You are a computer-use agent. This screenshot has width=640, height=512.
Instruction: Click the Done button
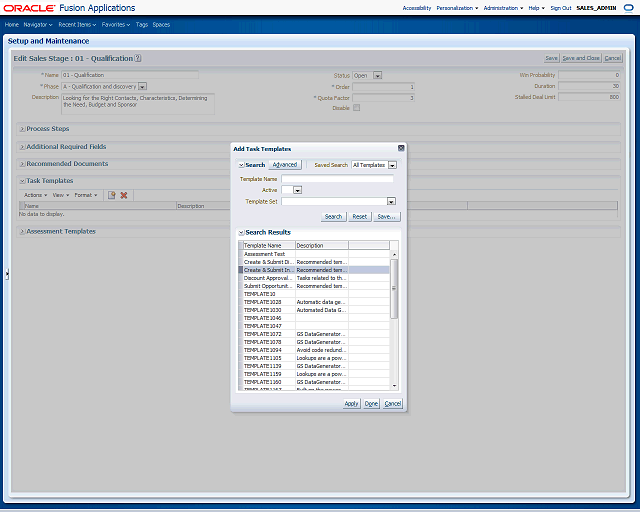click(371, 404)
